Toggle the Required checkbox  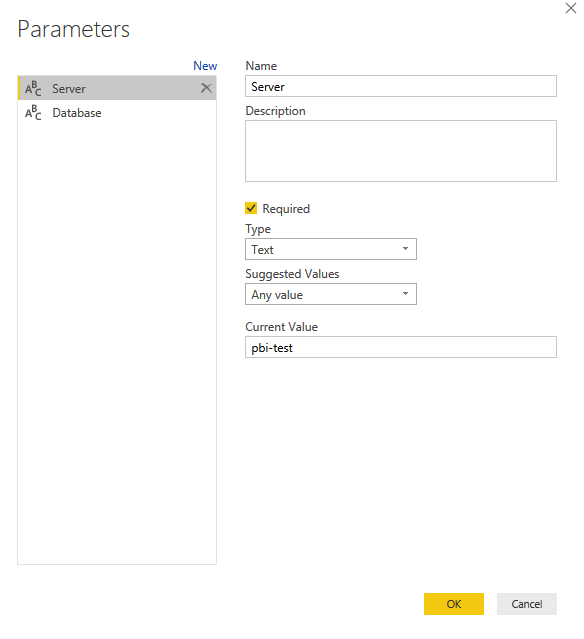tap(251, 208)
